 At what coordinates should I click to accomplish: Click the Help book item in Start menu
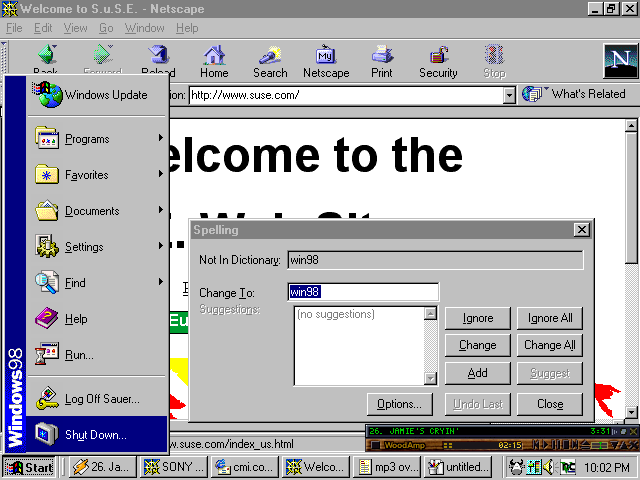[97, 319]
